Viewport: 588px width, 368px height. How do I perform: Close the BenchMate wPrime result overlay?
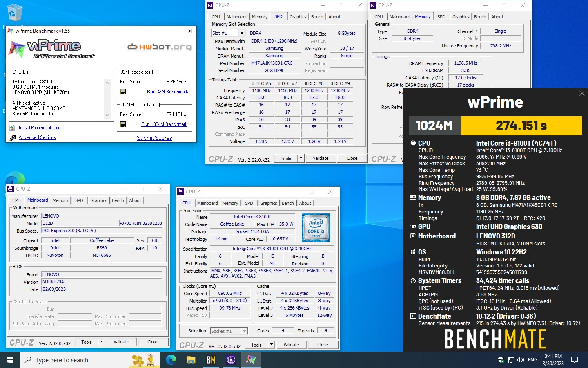582,94
